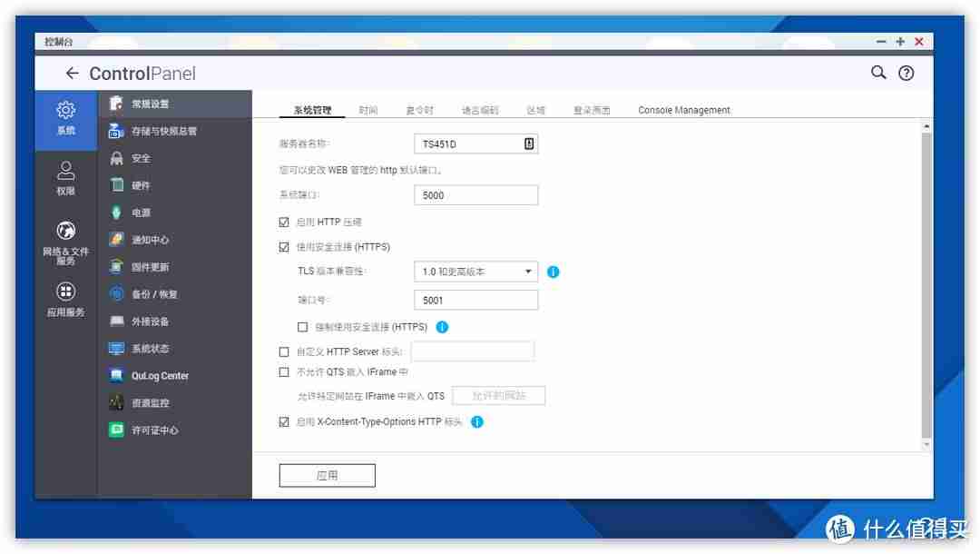980x554 pixels.
Task: Click the info icon beside X-Content-Type-Options
Action: 477,422
